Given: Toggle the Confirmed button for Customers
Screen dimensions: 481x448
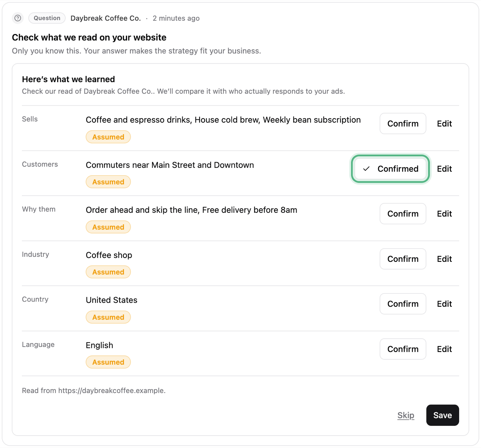Looking at the screenshot, I should pyautogui.click(x=391, y=169).
